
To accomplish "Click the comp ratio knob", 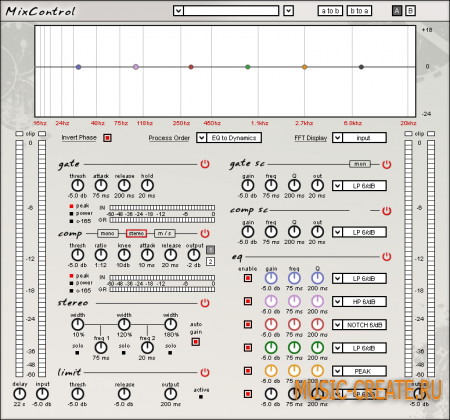I will point(101,255).
